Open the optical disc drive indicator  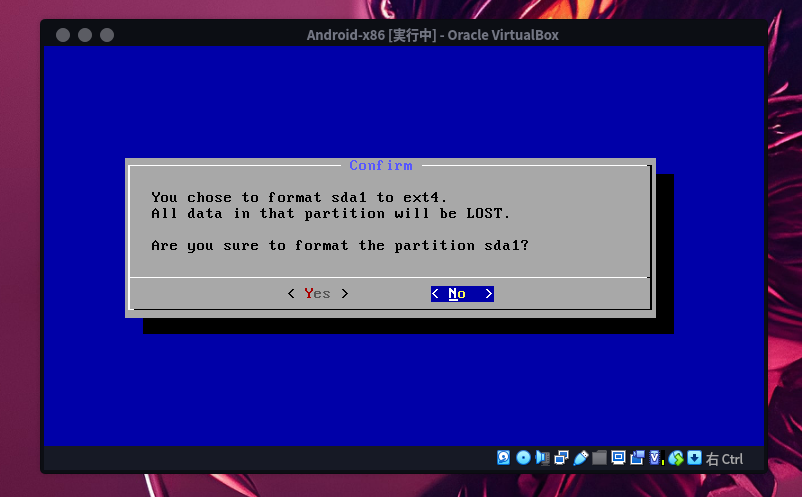coord(523,458)
